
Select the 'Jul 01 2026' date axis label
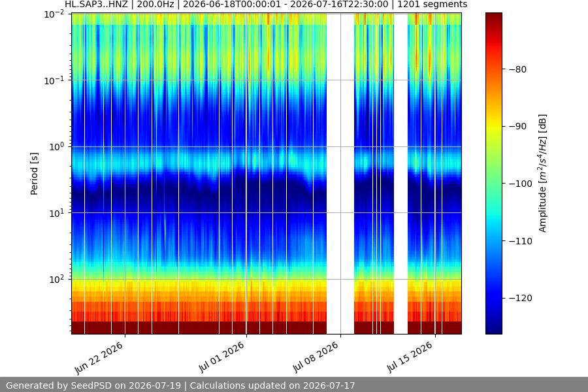tap(221, 357)
